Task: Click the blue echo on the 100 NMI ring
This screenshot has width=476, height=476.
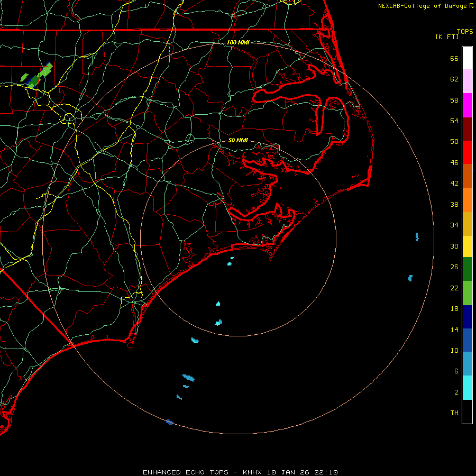Action: (x=169, y=422)
